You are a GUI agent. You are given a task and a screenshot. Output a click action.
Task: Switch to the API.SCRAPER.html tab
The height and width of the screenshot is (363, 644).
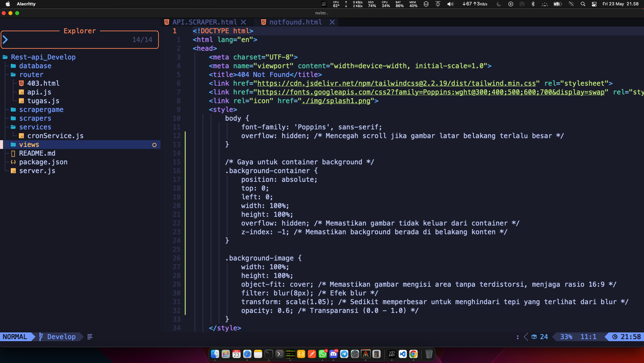(x=205, y=22)
